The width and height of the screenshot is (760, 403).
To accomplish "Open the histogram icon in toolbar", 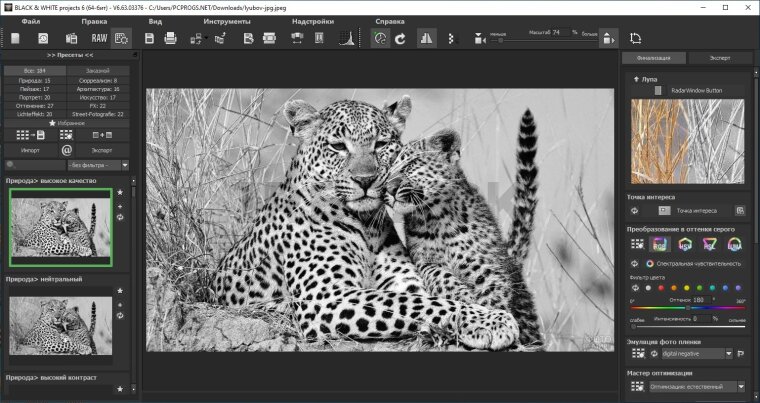I will point(346,39).
